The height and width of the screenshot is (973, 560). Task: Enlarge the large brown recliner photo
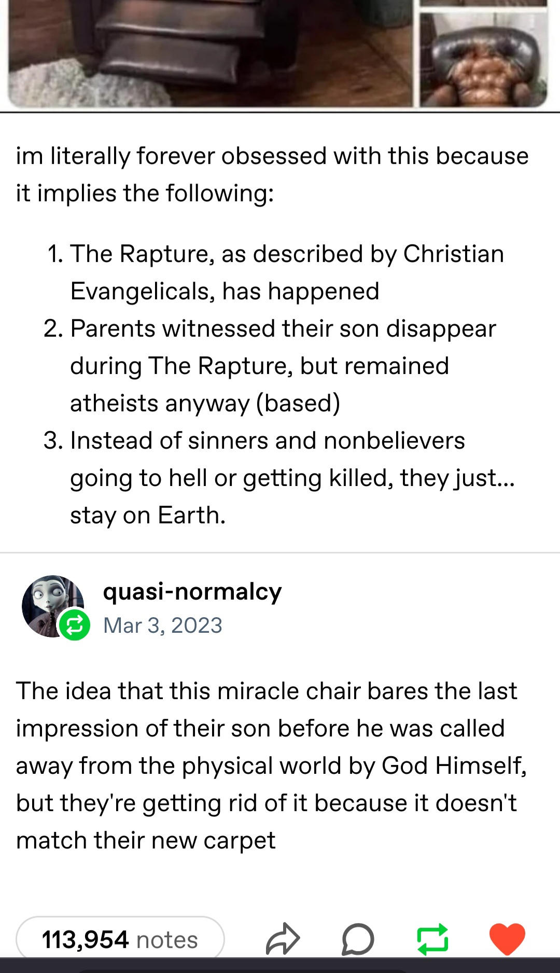(210, 52)
